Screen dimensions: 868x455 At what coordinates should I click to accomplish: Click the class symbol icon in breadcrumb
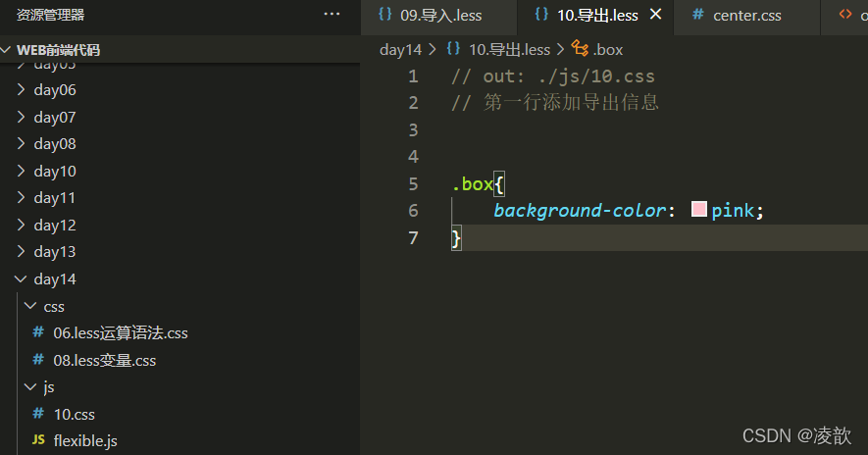(x=581, y=49)
